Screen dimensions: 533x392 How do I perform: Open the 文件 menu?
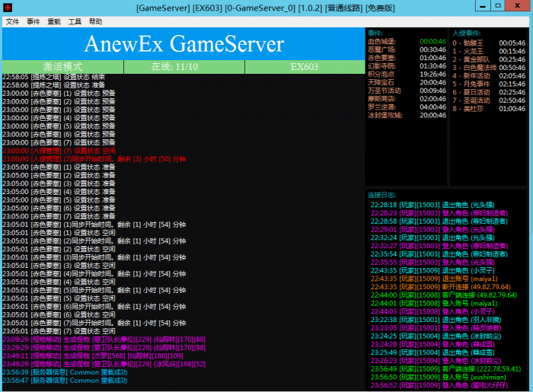(x=13, y=21)
